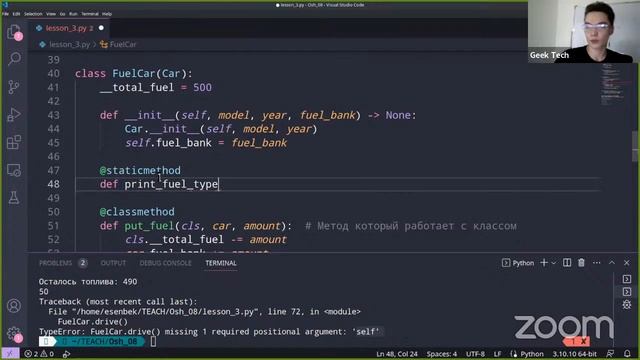The height and width of the screenshot is (360, 640).
Task: Switch to the Terminal panel tab
Action: point(221,263)
